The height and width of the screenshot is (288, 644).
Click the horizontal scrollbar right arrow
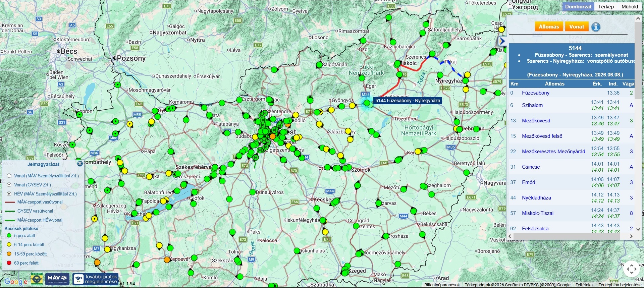point(631,236)
